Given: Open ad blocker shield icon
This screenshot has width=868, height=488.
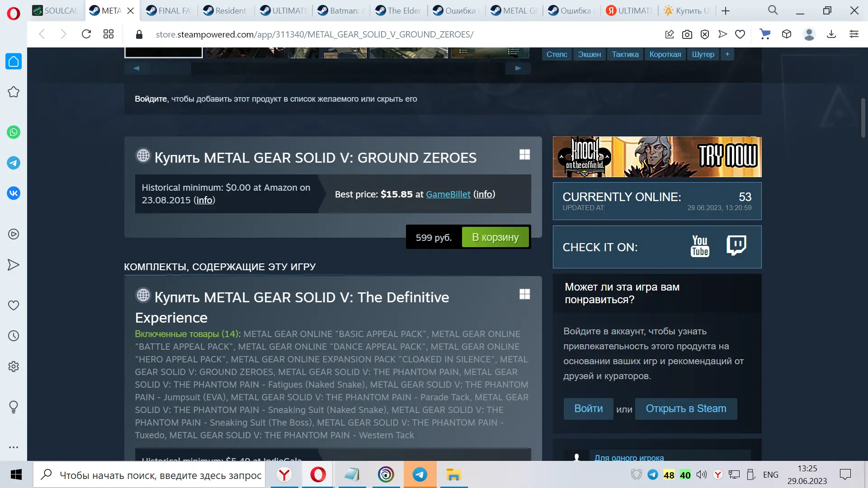Looking at the screenshot, I should (x=705, y=34).
